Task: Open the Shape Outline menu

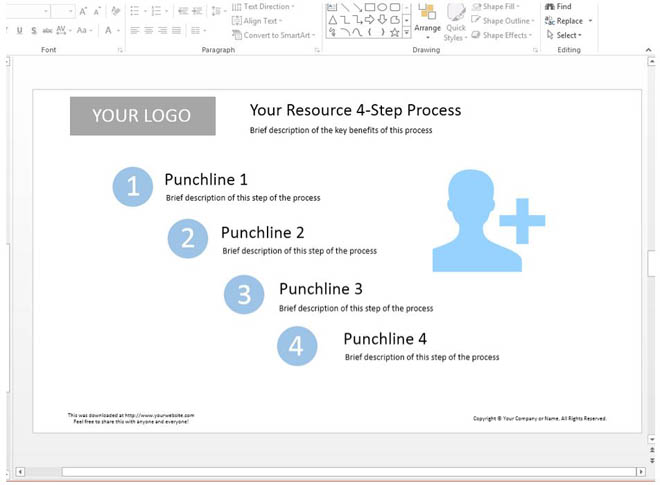Action: pos(503,21)
